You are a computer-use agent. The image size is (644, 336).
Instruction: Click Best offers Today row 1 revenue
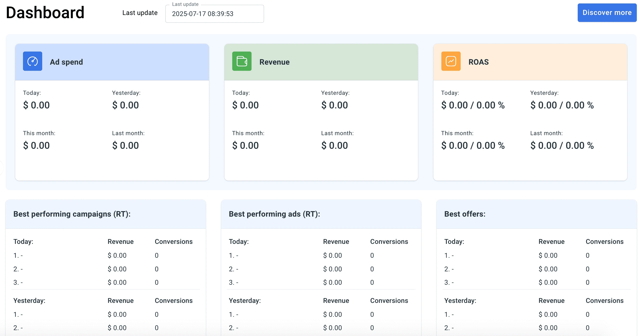pos(548,255)
